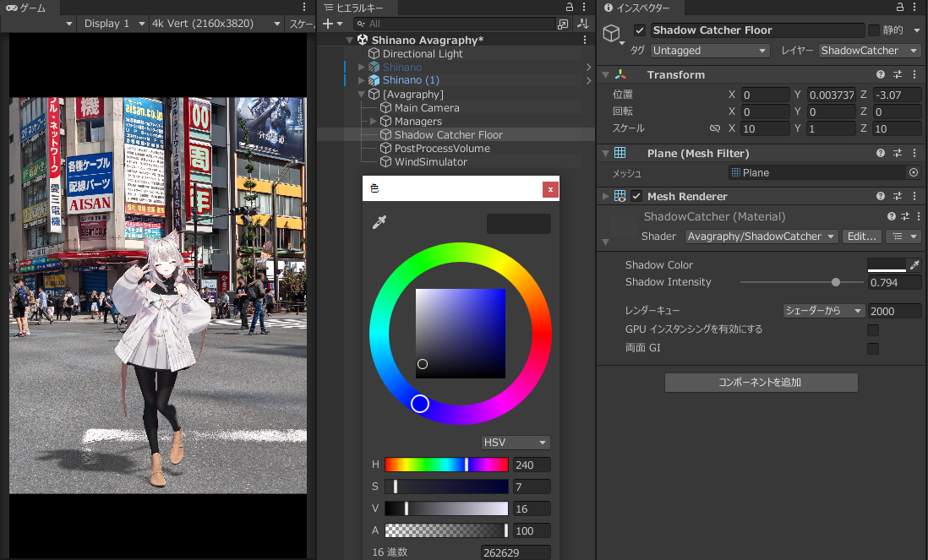Collapse the Transform component foldout

605,75
